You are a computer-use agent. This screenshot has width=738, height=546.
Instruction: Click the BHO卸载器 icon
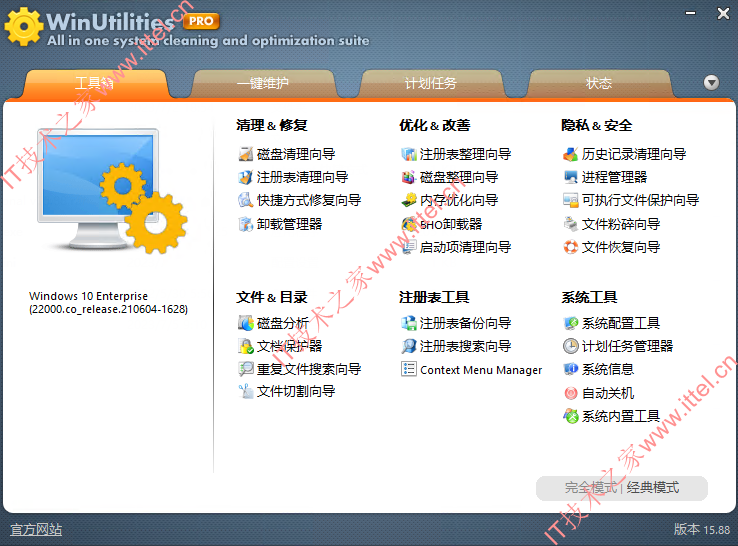click(x=409, y=224)
